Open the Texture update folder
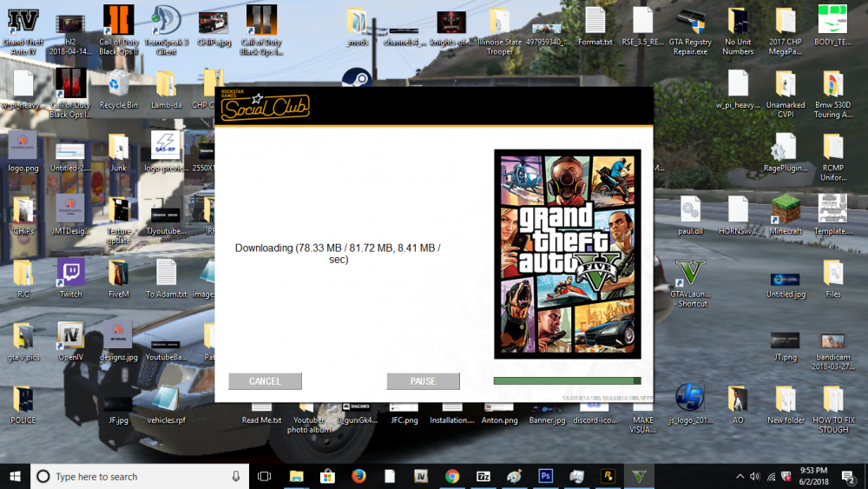This screenshot has width=868, height=489. [118, 220]
